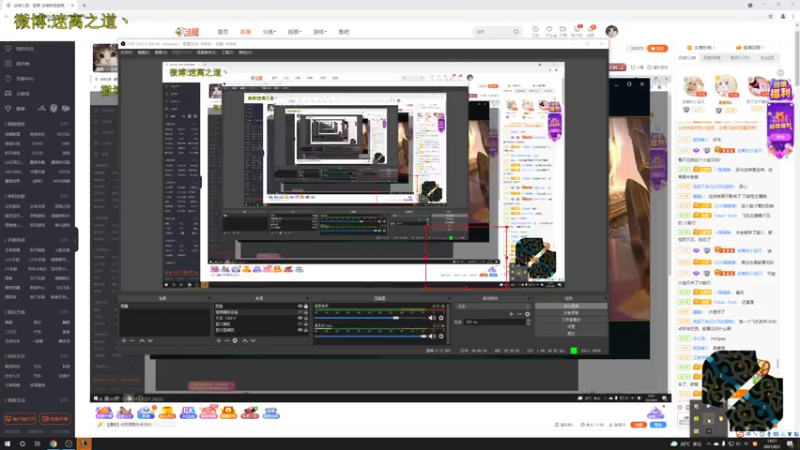Screen dimensions: 800x450
Task: Click 退出 button in OBS controls
Action: 571,333
